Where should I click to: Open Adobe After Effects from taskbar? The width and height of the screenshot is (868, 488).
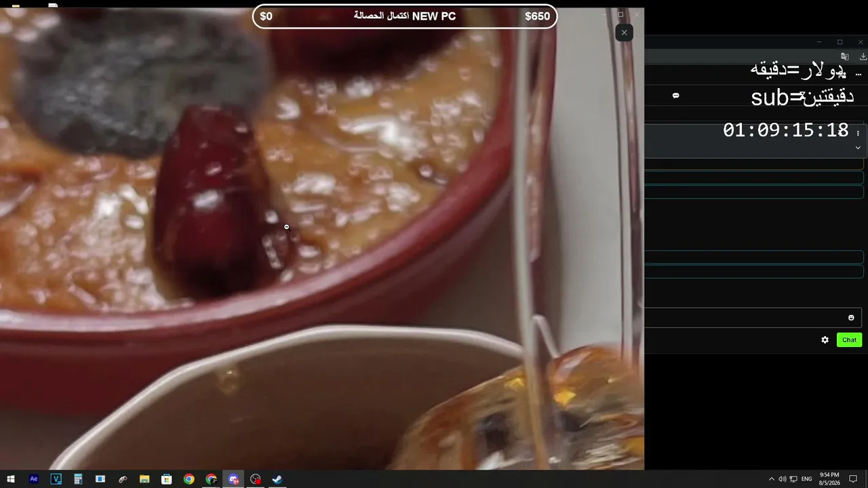pos(34,479)
